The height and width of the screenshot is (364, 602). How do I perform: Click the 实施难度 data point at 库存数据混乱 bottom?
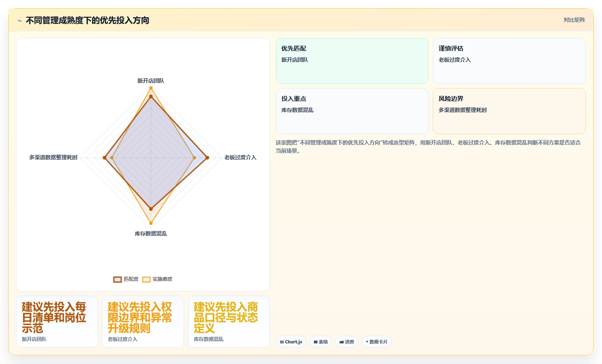[151, 224]
